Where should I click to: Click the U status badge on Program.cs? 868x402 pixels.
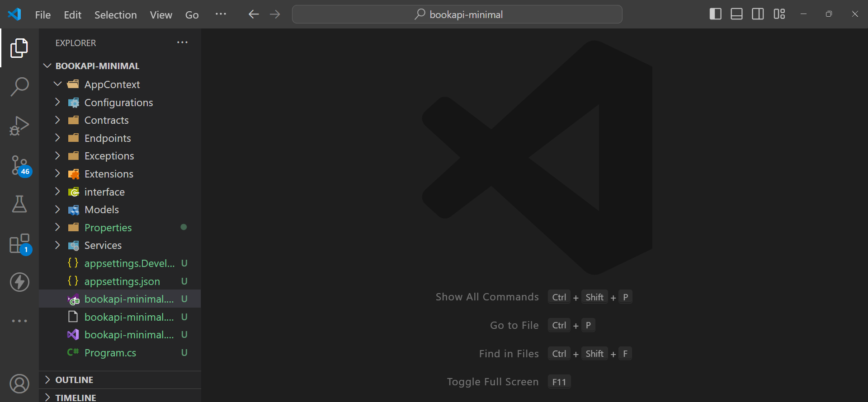(184, 353)
